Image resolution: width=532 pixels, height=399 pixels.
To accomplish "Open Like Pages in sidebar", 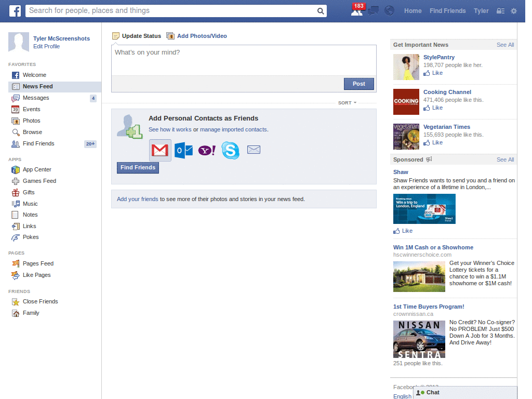I will 37,275.
